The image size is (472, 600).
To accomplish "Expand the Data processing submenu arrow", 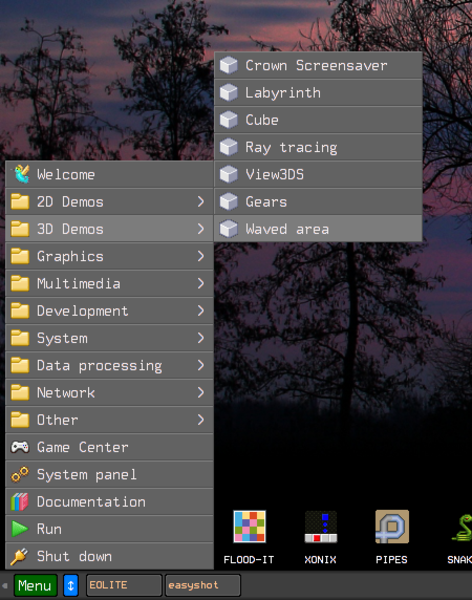I will tap(201, 365).
